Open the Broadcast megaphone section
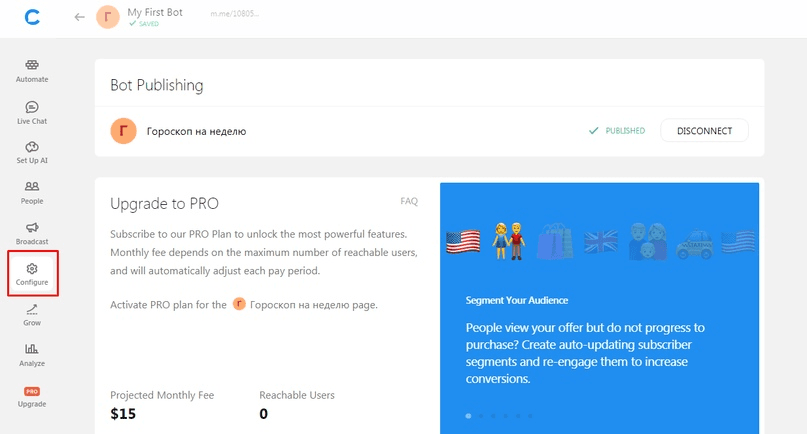This screenshot has height=434, width=807. point(32,233)
